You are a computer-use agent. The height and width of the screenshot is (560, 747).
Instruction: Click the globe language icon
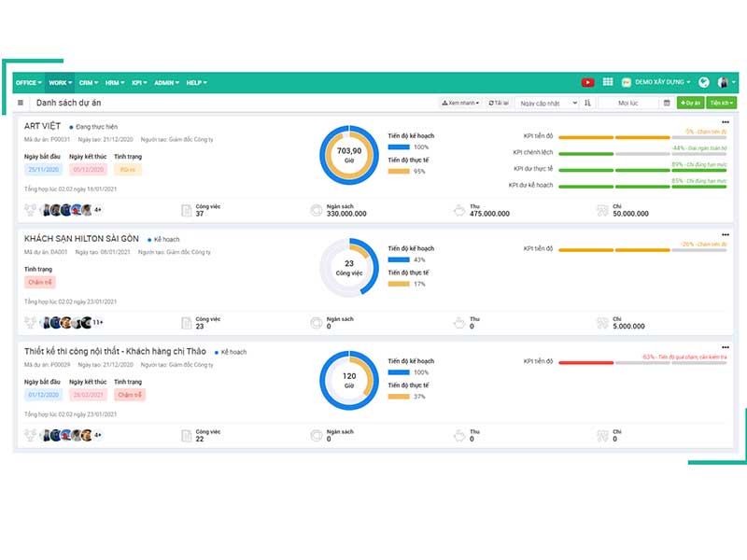point(704,82)
